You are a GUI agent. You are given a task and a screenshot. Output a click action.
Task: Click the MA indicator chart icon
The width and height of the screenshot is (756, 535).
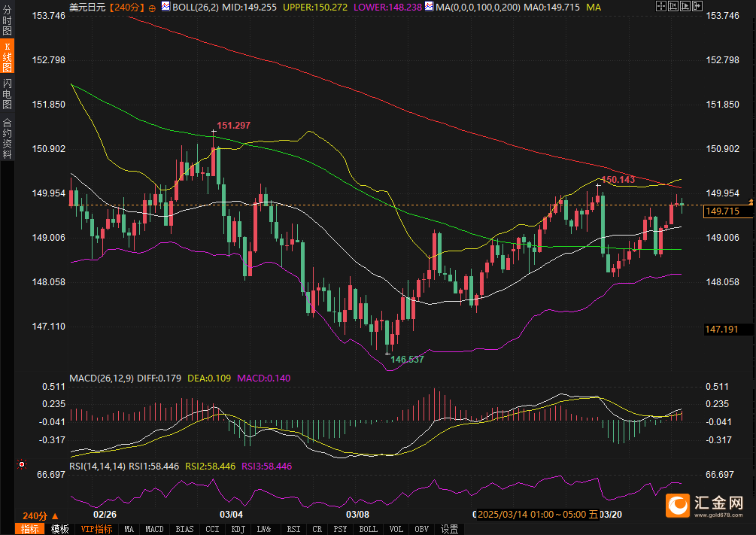(x=429, y=7)
